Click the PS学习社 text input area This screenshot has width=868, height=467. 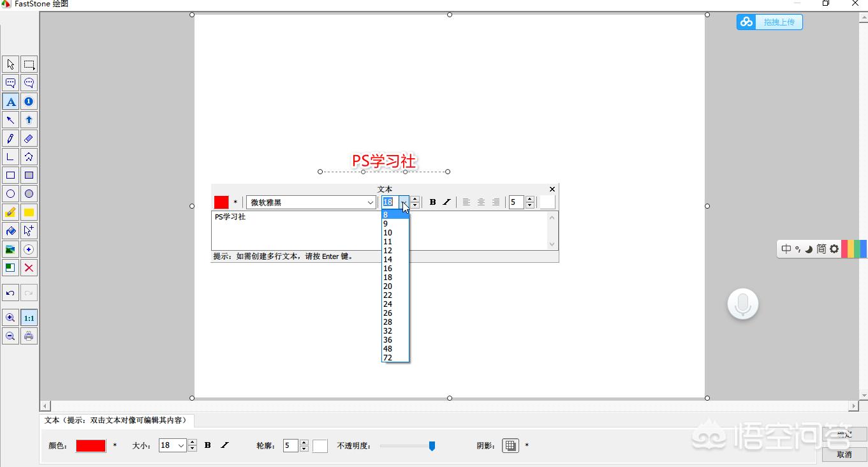[379, 230]
